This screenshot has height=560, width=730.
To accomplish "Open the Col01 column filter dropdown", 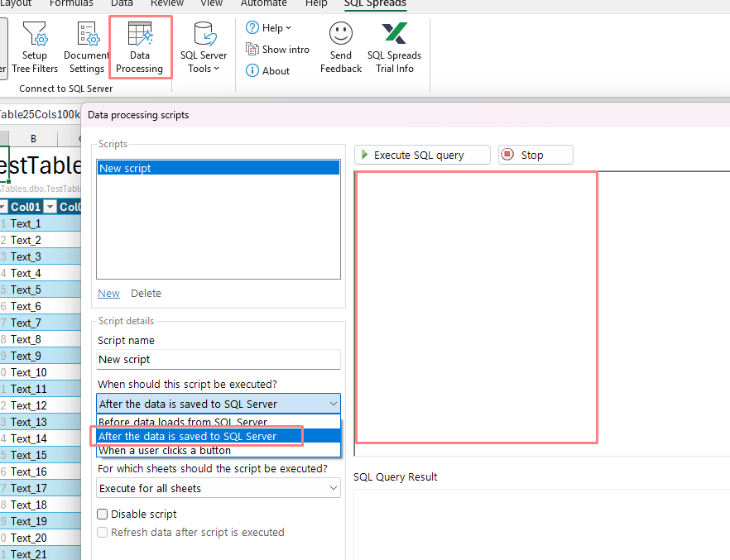I will (x=50, y=207).
